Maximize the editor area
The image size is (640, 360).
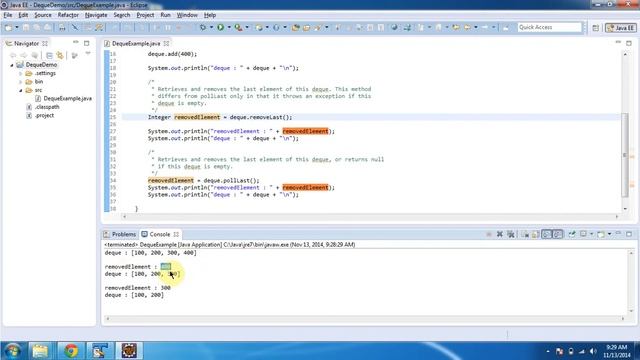(629, 42)
